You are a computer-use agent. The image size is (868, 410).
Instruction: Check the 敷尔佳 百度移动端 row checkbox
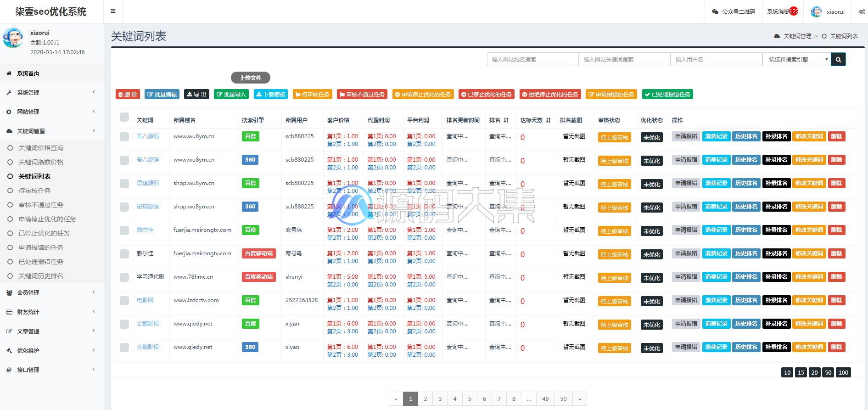[124, 254]
